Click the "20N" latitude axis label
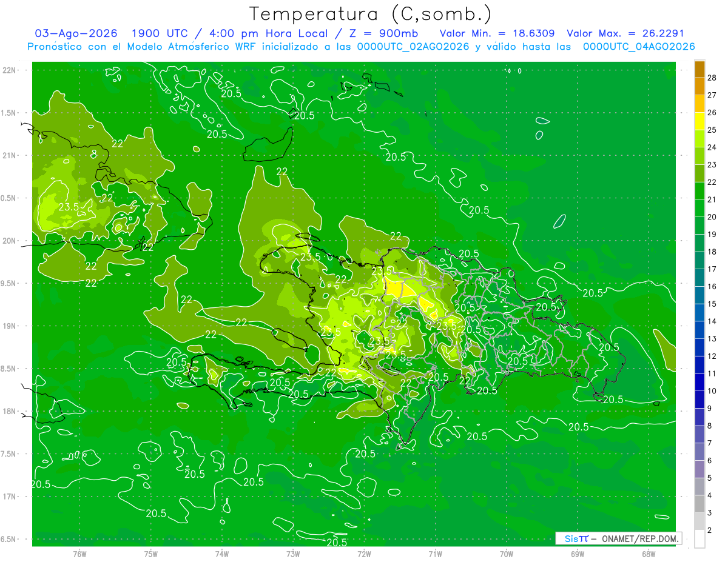This screenshot has height=562, width=728. point(8,241)
